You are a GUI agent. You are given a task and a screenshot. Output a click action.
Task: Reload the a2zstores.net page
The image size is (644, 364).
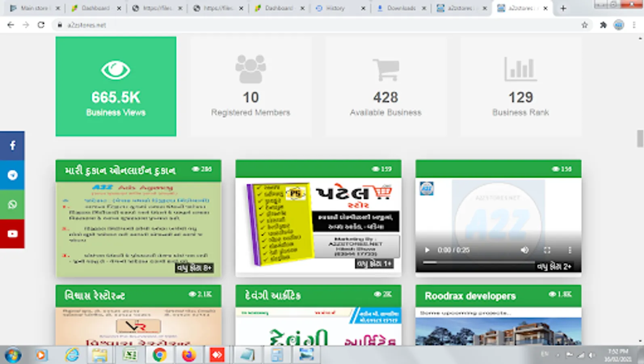click(x=41, y=25)
